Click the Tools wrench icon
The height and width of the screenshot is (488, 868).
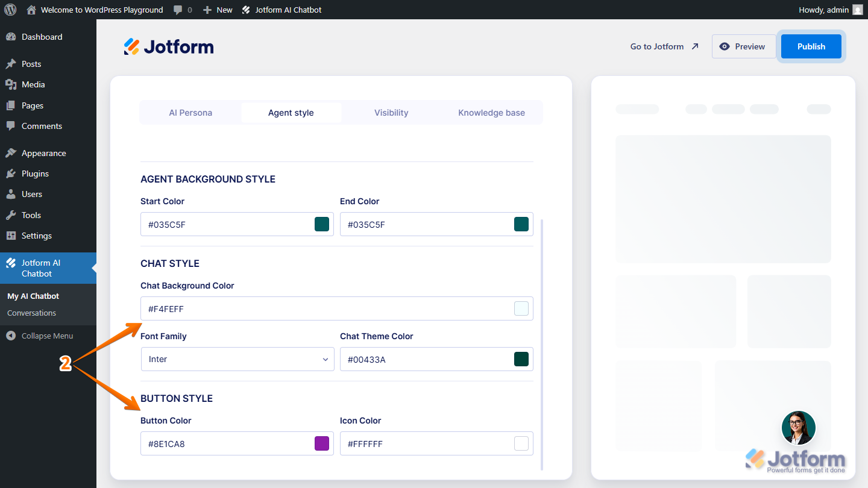click(11, 215)
